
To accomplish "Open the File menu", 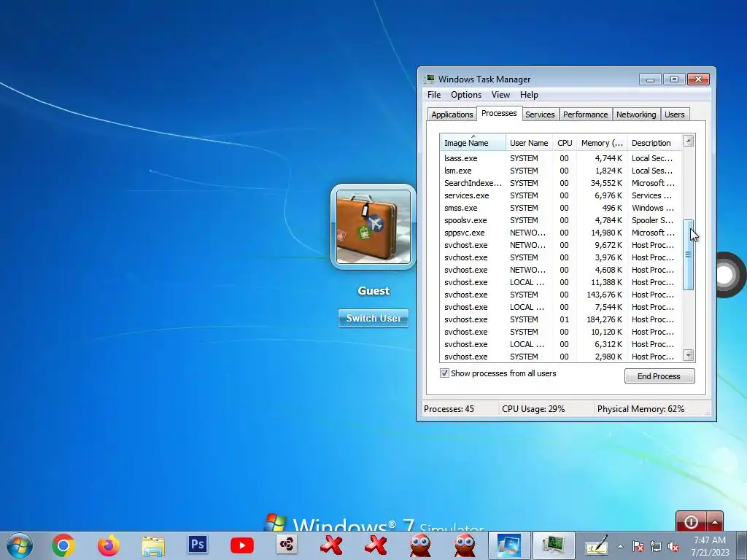I will pyautogui.click(x=434, y=95).
